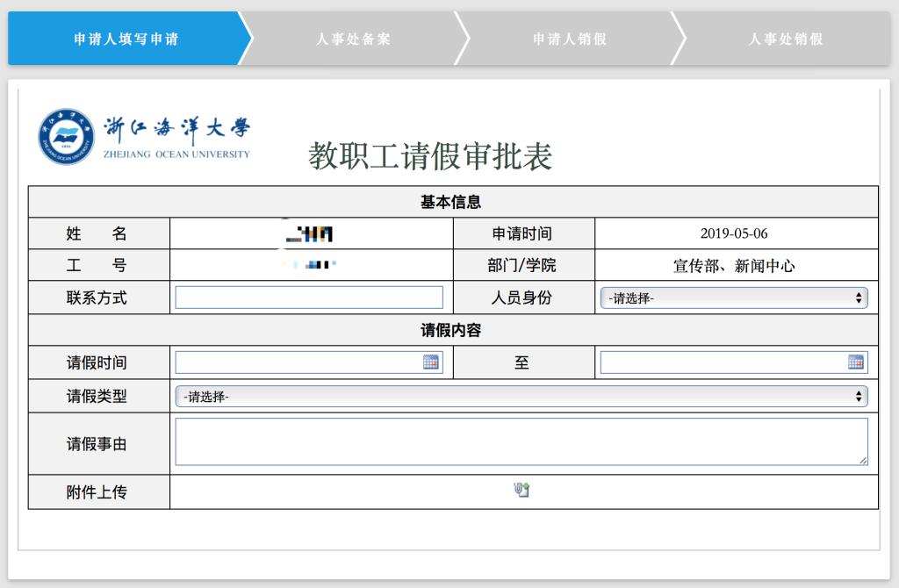Open the start date calendar picker icon
The height and width of the screenshot is (588, 899).
point(430,362)
